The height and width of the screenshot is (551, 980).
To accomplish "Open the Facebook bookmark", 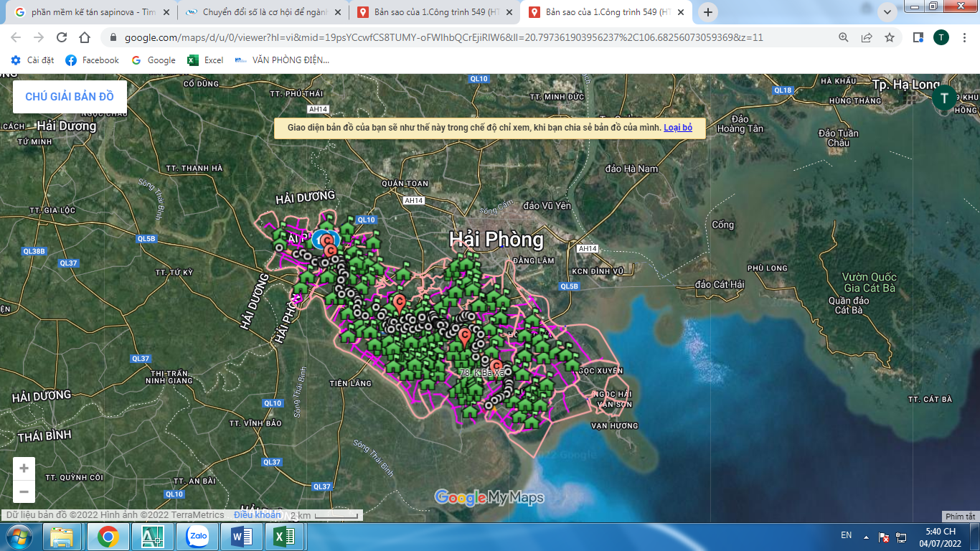I will pyautogui.click(x=93, y=60).
